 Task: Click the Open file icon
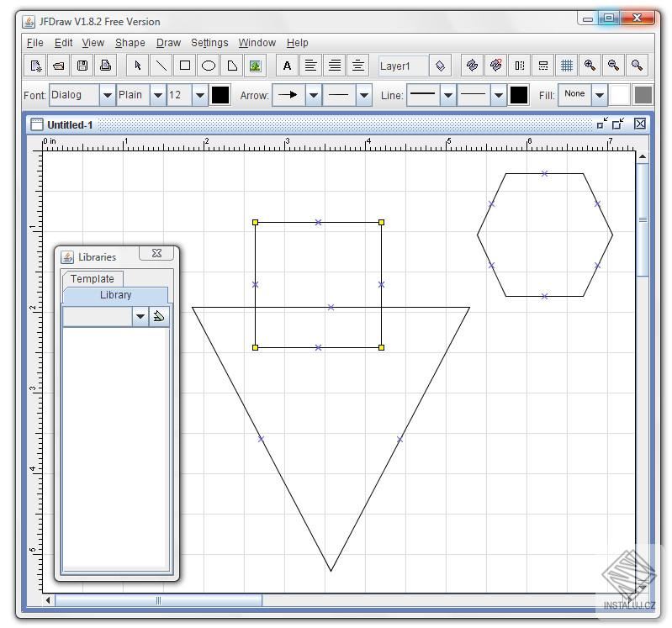59,66
